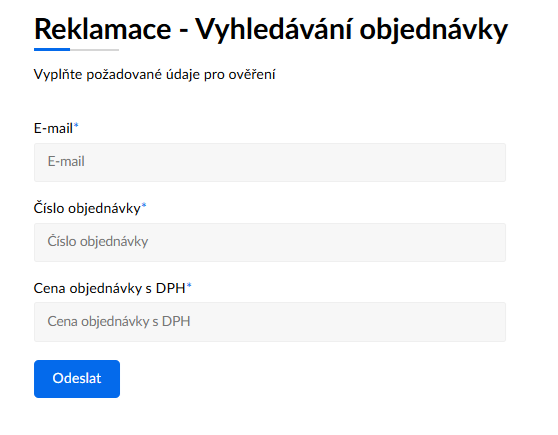Click the blue asterisk beside E-mail label
558x435 pixels.
coord(76,126)
